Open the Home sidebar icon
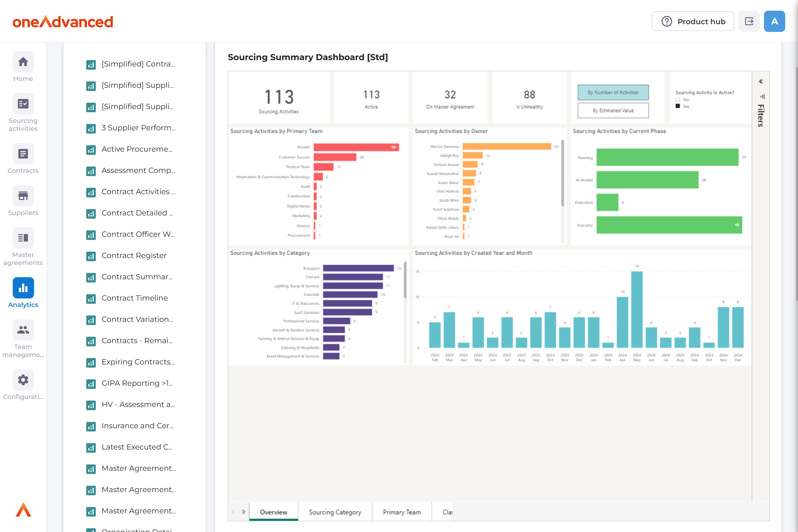Screen dimensions: 798x532 pyautogui.click(x=23, y=62)
